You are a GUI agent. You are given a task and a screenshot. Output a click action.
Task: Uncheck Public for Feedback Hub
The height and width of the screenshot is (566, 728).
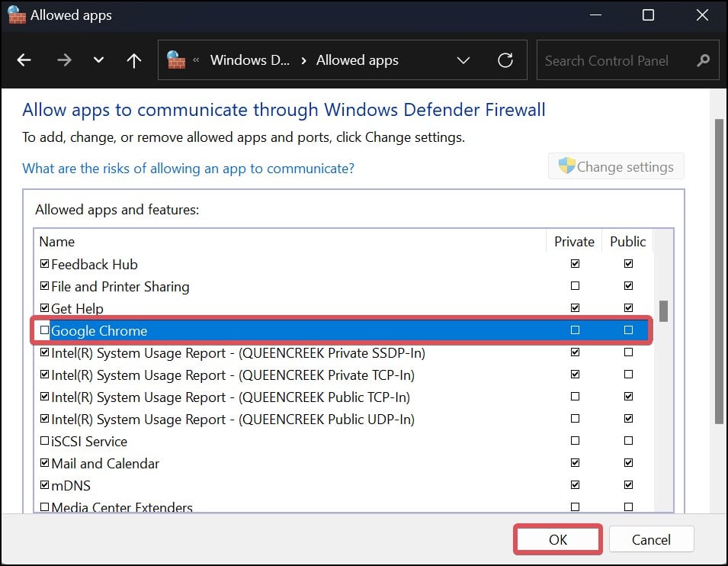(628, 264)
